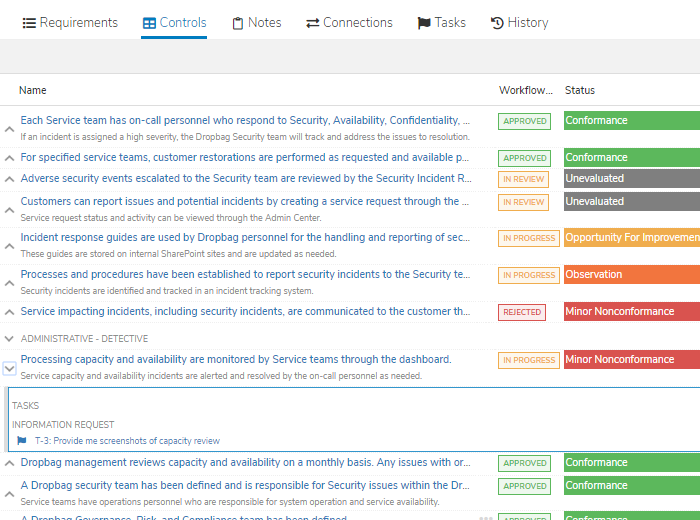Image resolution: width=700 pixels, height=520 pixels.
Task: Expand the Dropbag management reviews capacity row
Action: pos(9,463)
